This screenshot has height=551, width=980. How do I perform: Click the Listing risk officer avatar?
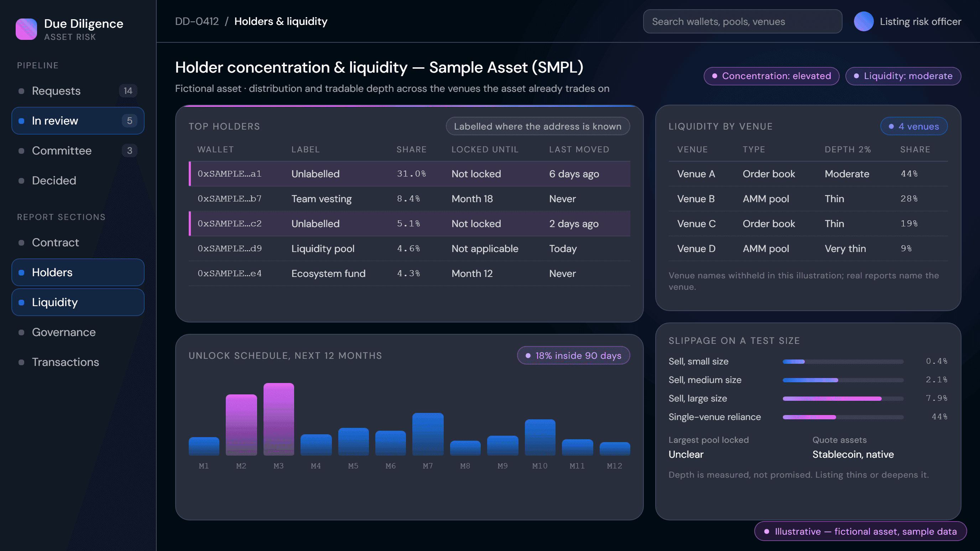tap(864, 22)
